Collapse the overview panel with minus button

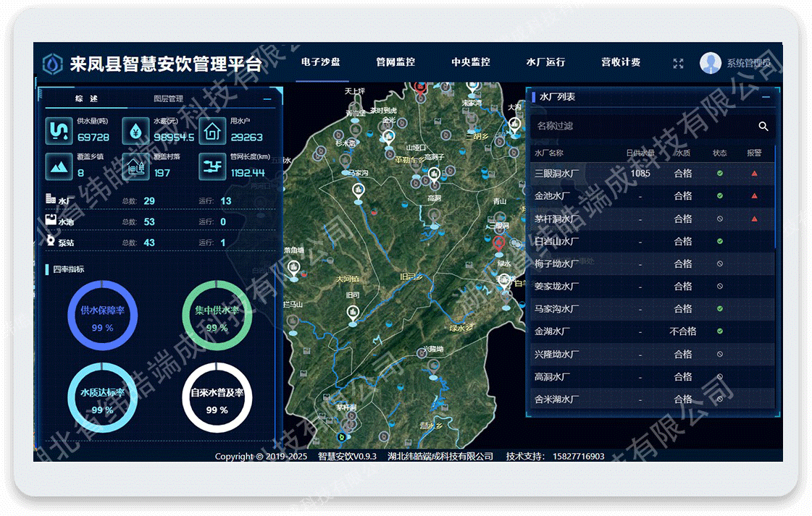[x=267, y=99]
